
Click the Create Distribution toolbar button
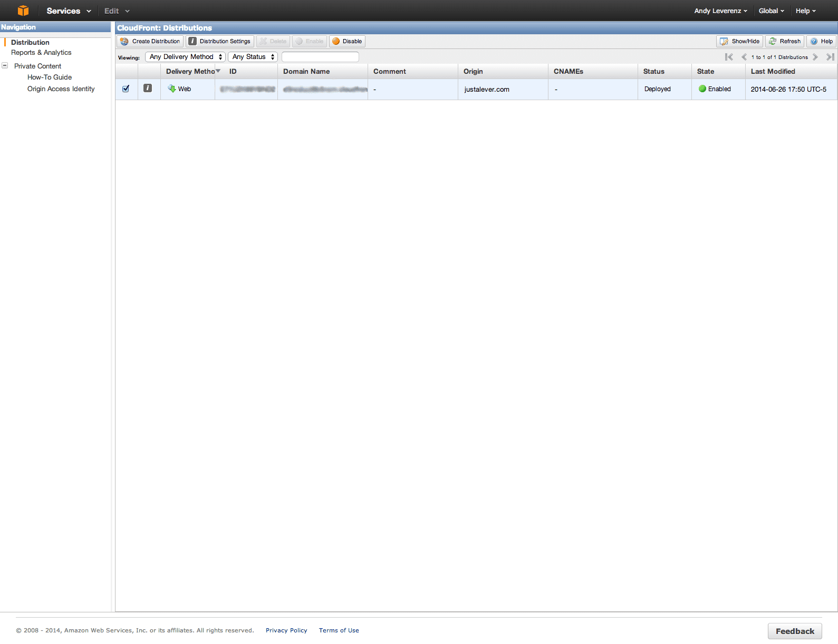150,41
